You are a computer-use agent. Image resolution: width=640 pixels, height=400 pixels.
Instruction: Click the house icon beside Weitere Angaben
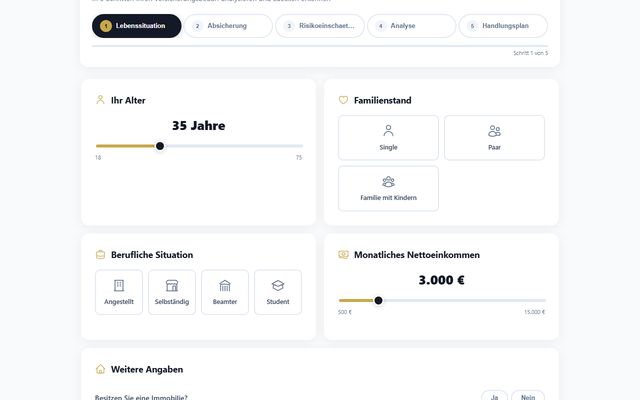pyautogui.click(x=100, y=369)
